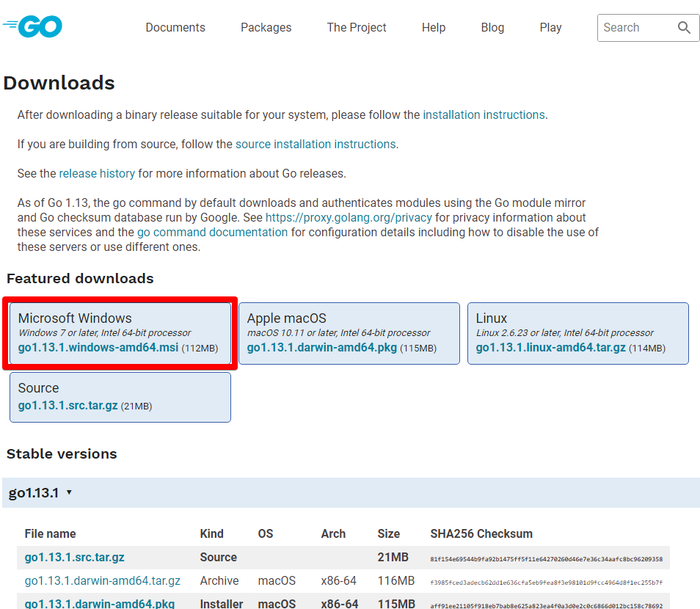This screenshot has width=700, height=609.
Task: Click the Stable versions heading
Action: (x=62, y=453)
